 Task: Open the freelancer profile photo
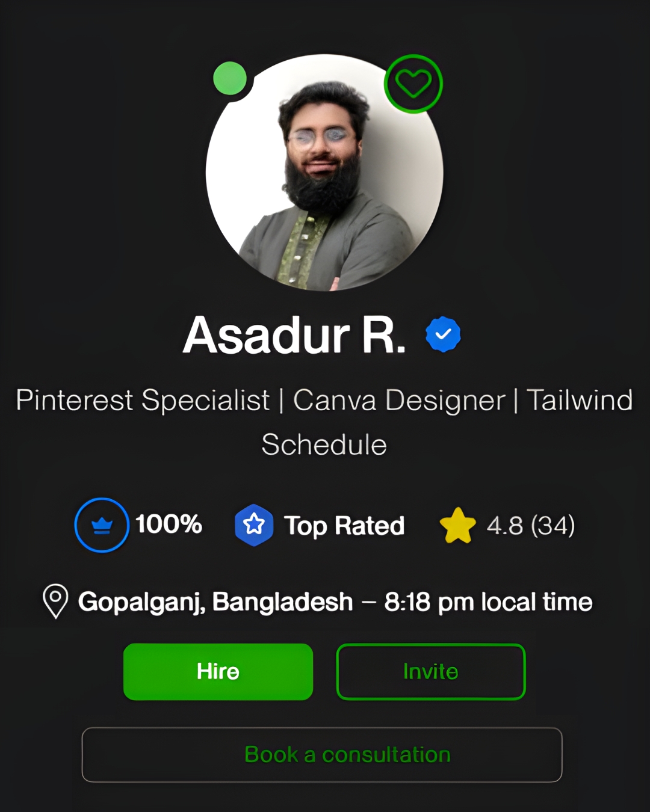click(324, 173)
